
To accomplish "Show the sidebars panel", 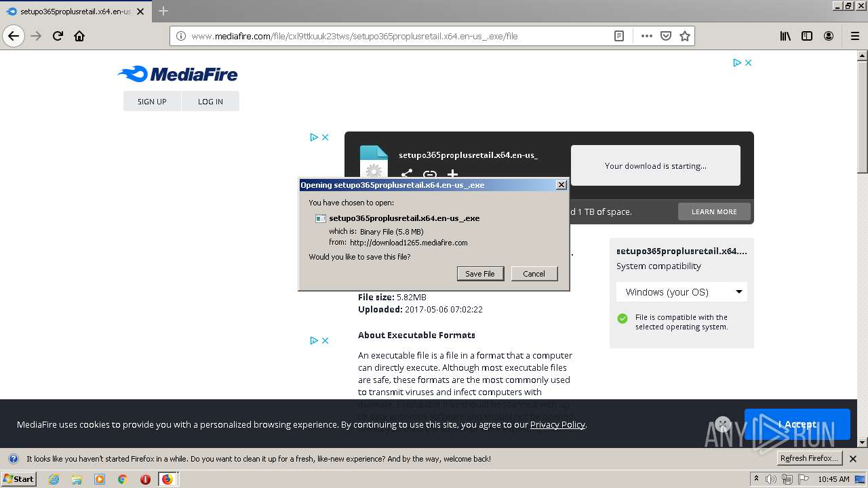I will point(807,36).
